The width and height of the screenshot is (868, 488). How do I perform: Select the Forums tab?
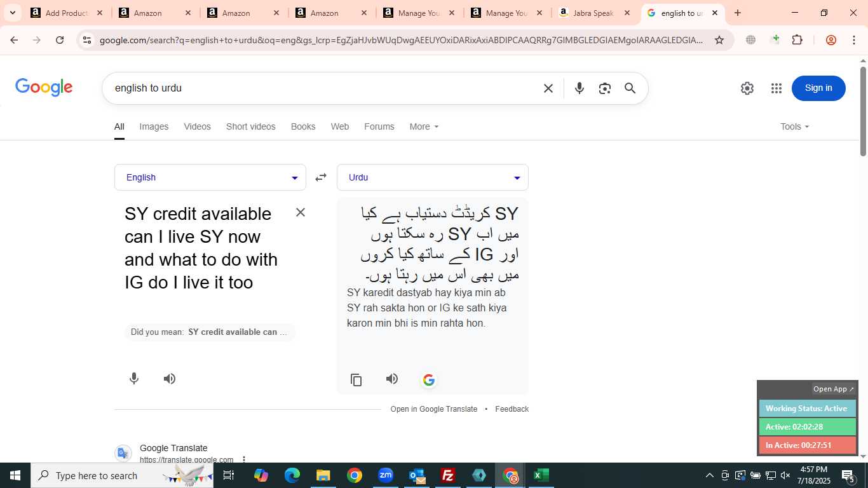(379, 126)
